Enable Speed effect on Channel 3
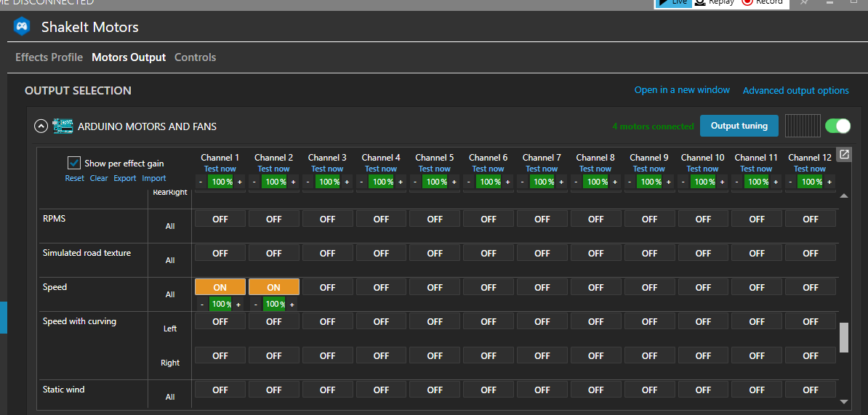The width and height of the screenshot is (868, 415). 328,287
